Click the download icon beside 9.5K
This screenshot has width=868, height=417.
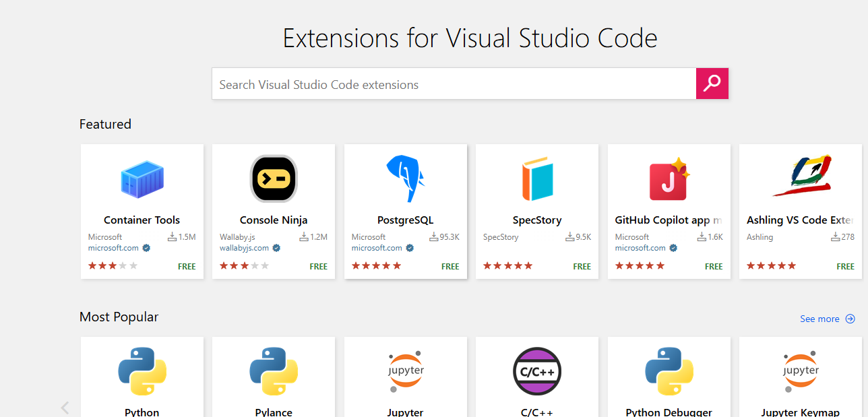(x=569, y=237)
